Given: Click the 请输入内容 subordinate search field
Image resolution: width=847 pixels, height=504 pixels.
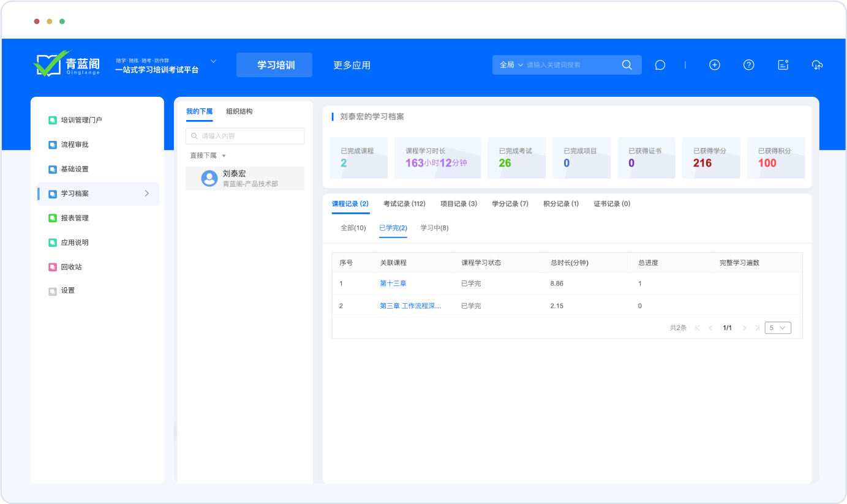Looking at the screenshot, I should pyautogui.click(x=245, y=136).
